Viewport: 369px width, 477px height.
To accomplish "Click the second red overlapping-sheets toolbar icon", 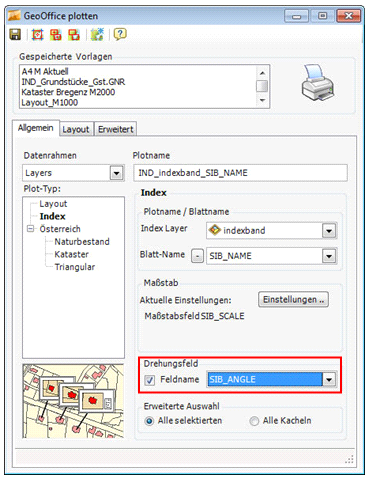I will (x=56, y=34).
